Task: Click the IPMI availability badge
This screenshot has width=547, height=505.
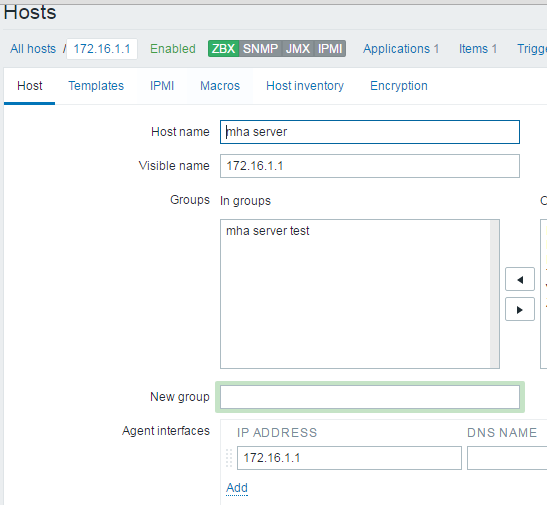Action: 330,48
